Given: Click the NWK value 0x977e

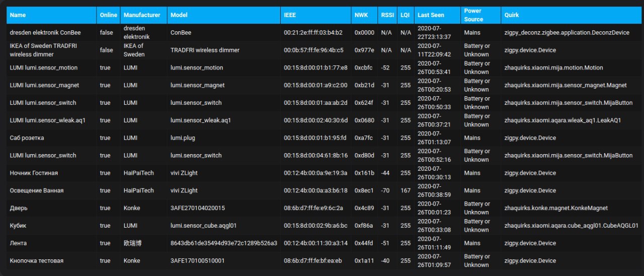Looking at the screenshot, I should coord(364,50).
